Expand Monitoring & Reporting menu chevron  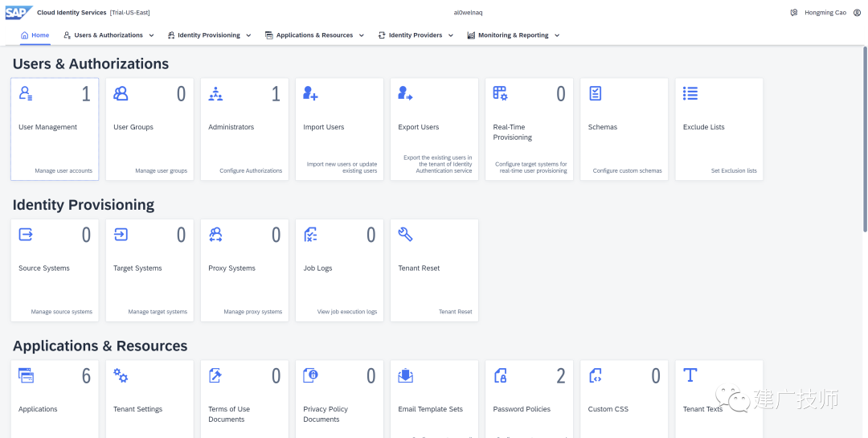(x=557, y=35)
